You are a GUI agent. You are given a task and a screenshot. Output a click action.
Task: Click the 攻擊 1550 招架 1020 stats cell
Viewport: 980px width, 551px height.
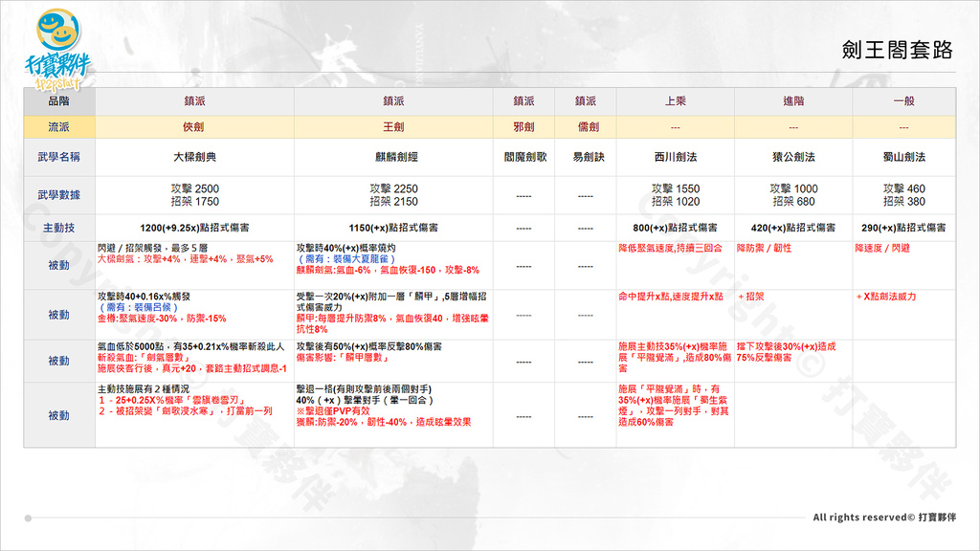[675, 195]
